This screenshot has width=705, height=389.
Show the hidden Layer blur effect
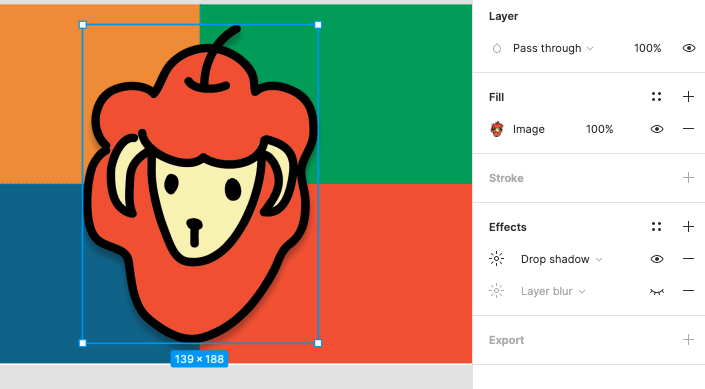657,291
